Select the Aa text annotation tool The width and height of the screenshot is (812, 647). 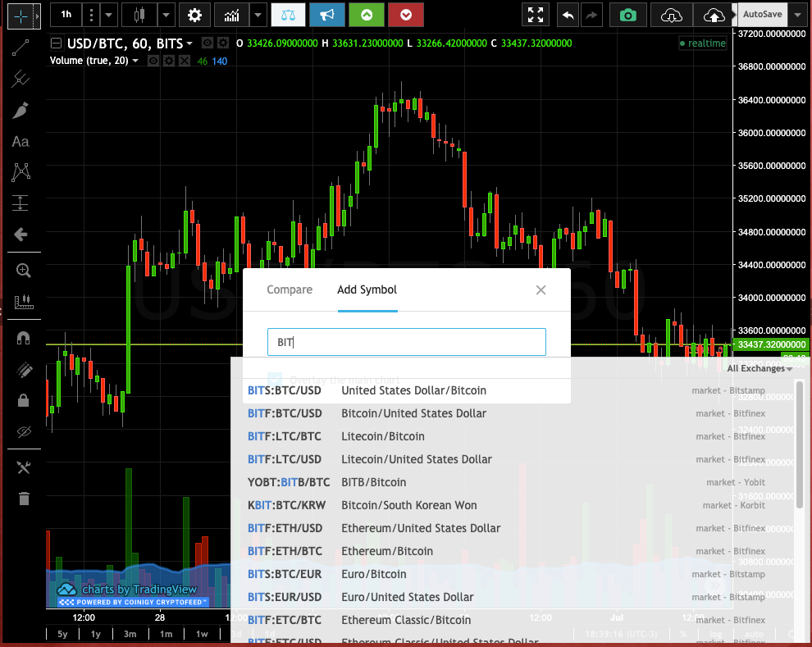pos(21,141)
